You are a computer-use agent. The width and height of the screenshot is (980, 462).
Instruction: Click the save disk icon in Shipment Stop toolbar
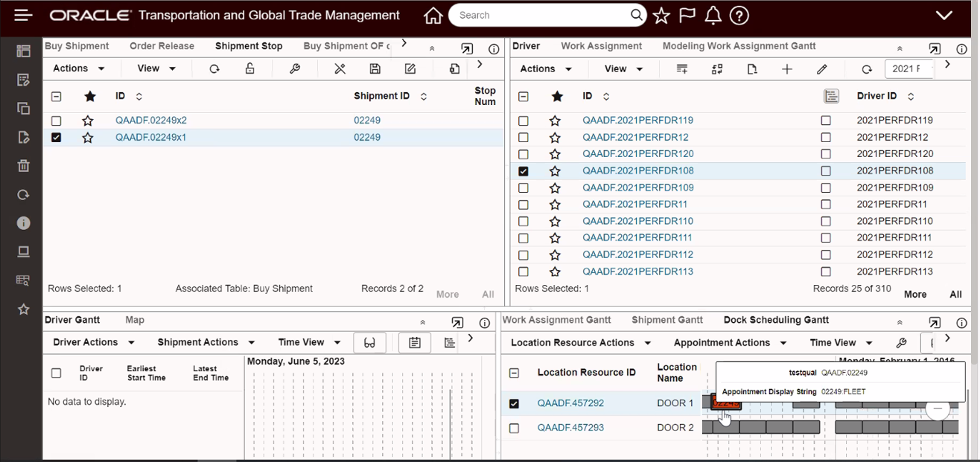click(x=375, y=68)
